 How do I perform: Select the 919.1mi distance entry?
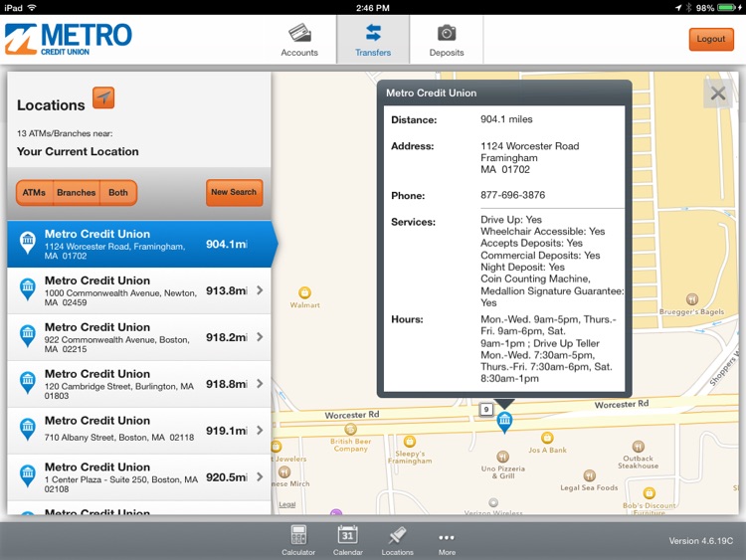(x=227, y=431)
